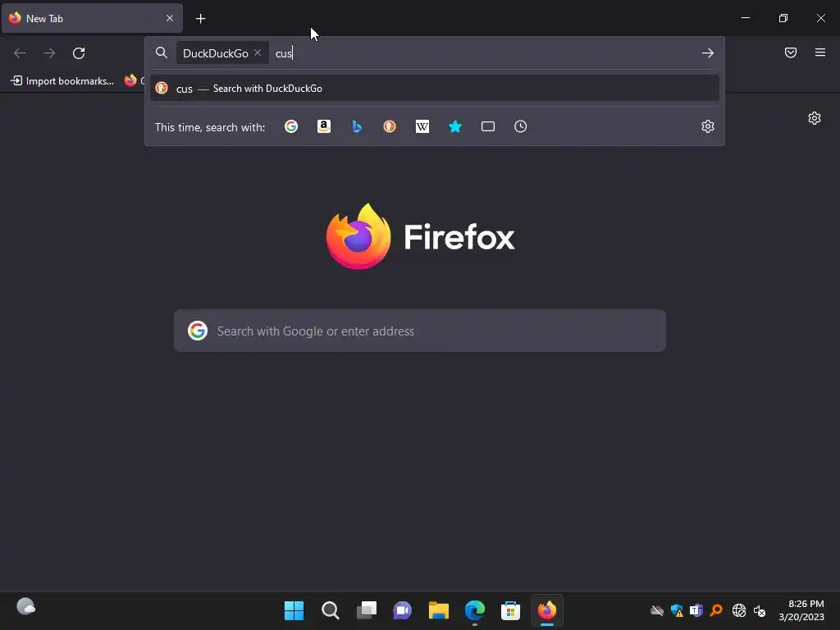Select 'cus — Search with DuckDuckGo' suggestion
Screen dimensions: 840x630
click(x=435, y=89)
